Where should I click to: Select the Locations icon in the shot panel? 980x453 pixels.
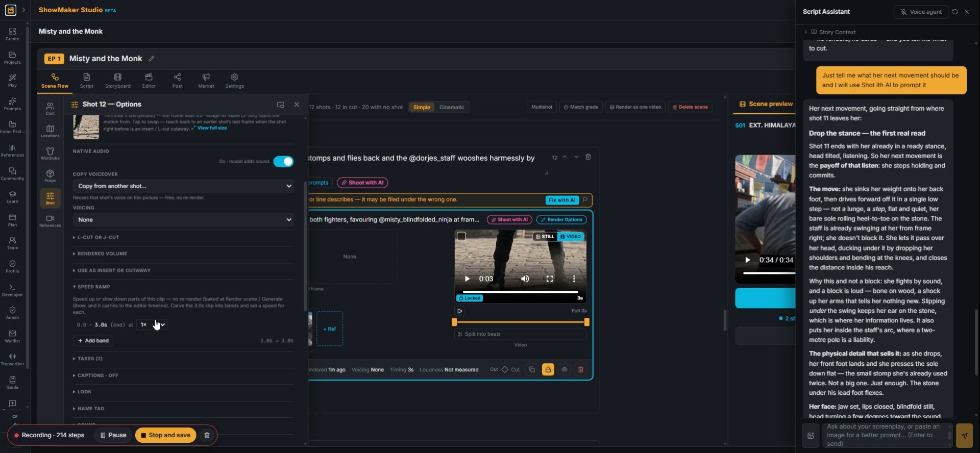[x=50, y=131]
